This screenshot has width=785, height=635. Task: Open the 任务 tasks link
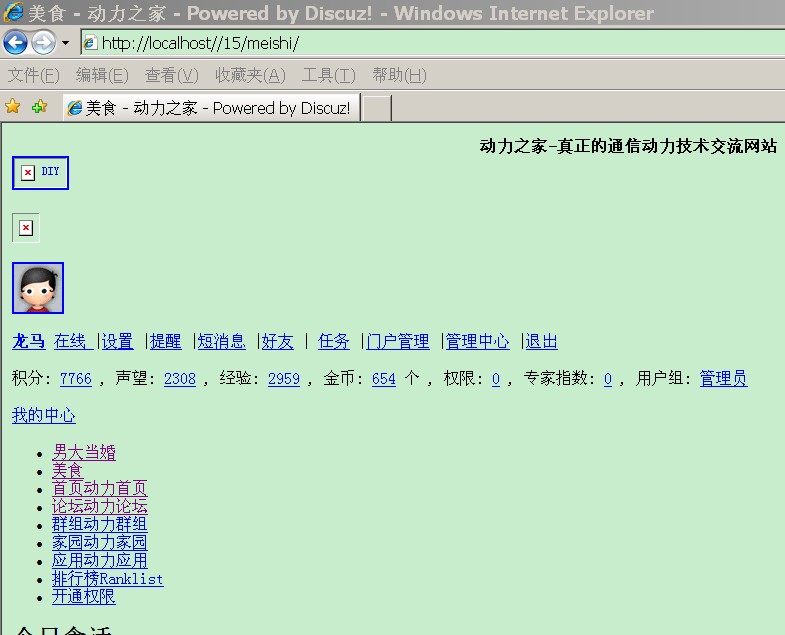pos(333,342)
